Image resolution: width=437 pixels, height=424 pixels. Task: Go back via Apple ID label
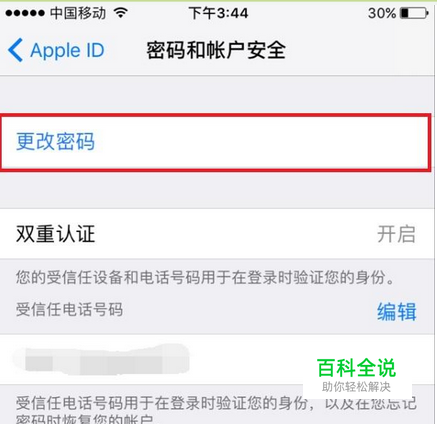(x=67, y=50)
